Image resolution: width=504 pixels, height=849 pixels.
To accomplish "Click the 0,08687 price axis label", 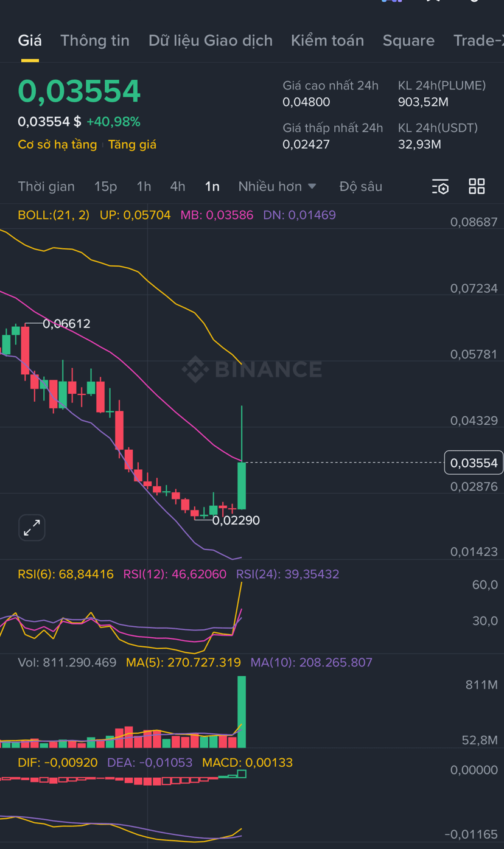I will tap(474, 222).
